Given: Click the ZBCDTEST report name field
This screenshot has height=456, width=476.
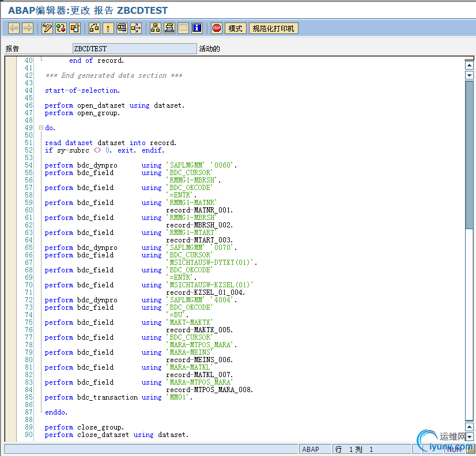Looking at the screenshot, I should pyautogui.click(x=134, y=49).
